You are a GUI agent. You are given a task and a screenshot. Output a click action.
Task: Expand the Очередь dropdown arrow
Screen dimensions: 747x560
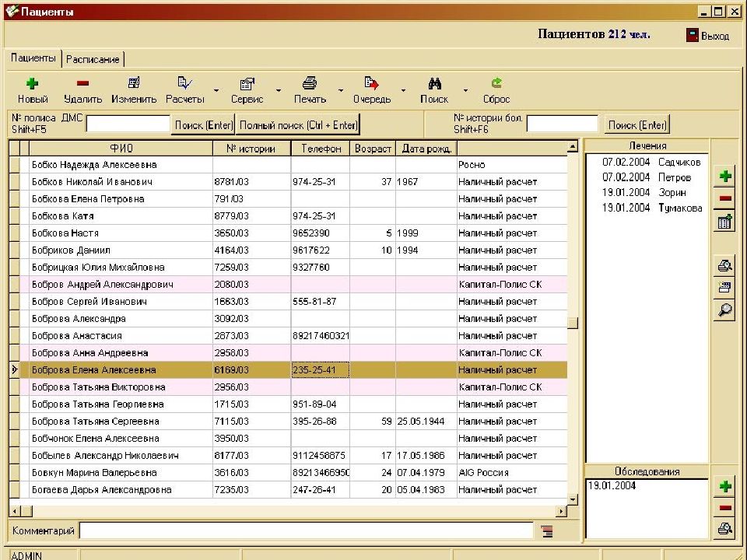click(404, 90)
